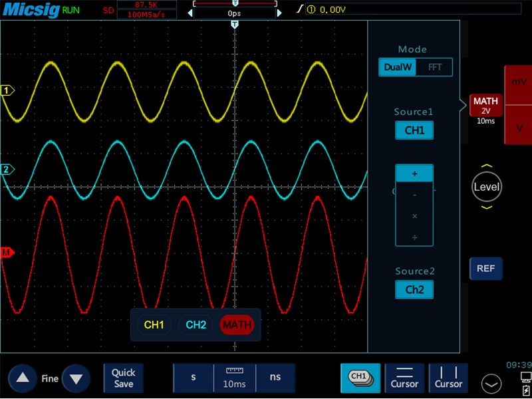Open the Source1 CH1 selector

click(414, 130)
